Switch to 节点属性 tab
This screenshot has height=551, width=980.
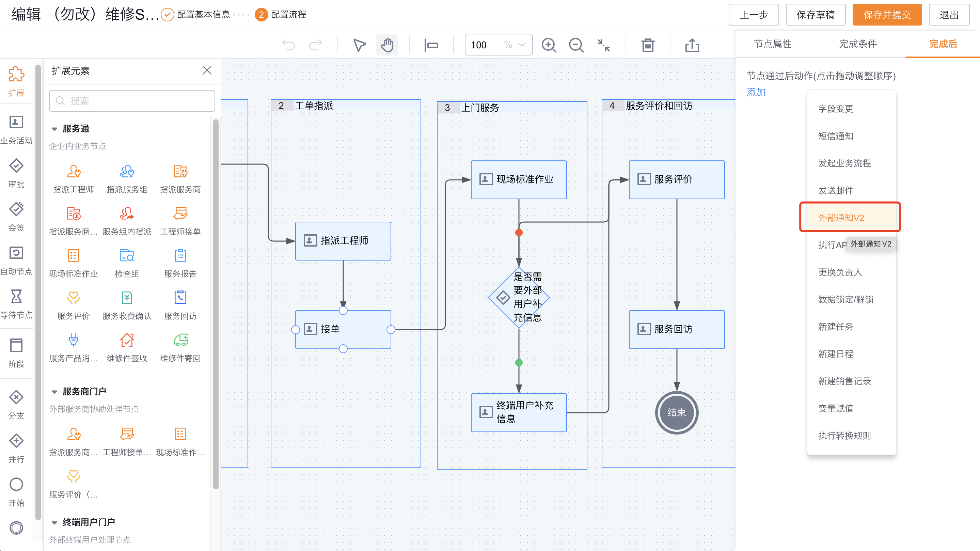772,44
